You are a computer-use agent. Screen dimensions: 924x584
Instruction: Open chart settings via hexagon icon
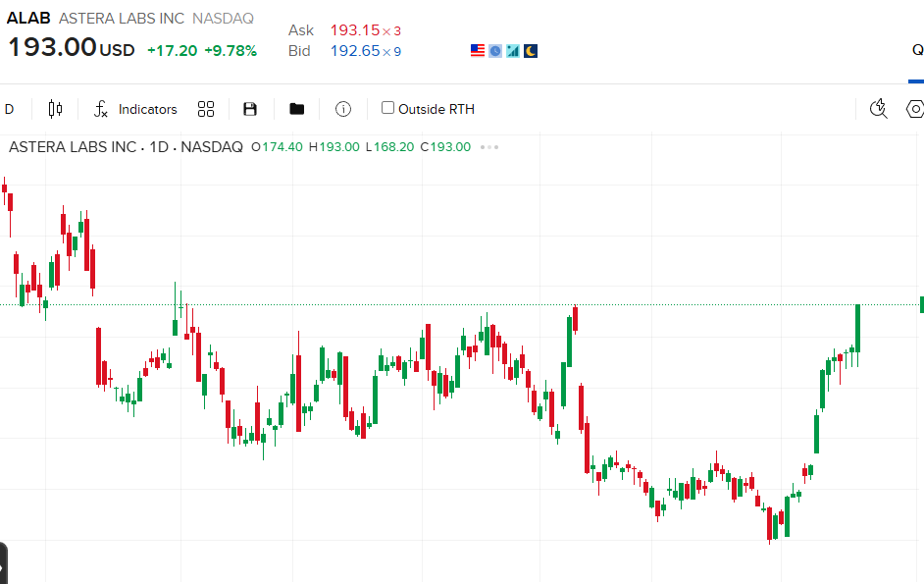[914, 109]
